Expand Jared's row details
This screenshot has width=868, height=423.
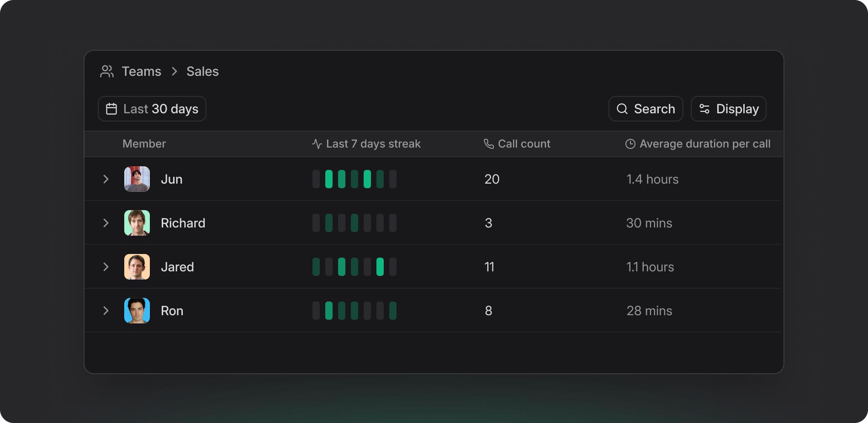(106, 267)
